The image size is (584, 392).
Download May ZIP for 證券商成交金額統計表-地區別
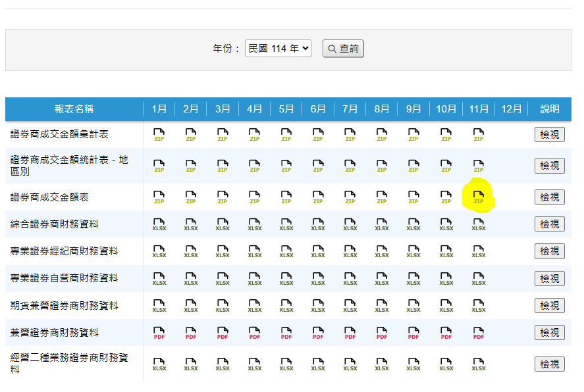pyautogui.click(x=286, y=166)
